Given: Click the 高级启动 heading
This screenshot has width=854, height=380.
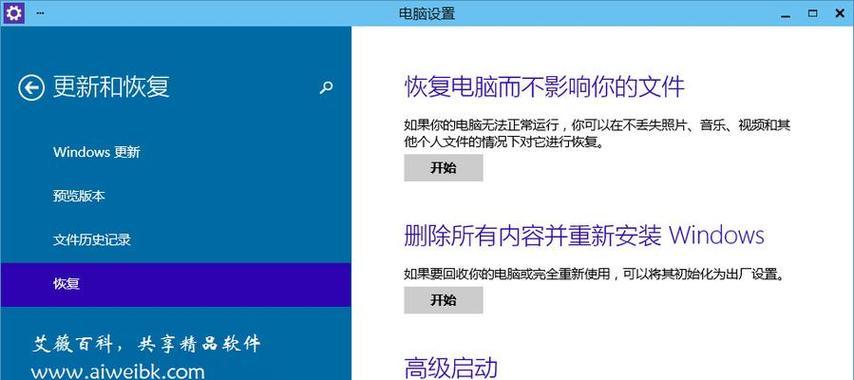Looking at the screenshot, I should [451, 368].
